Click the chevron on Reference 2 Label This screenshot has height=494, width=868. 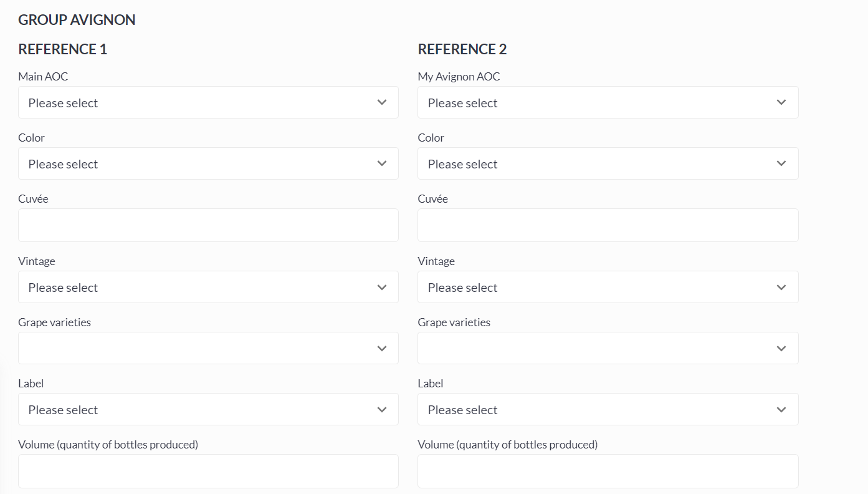coord(781,409)
